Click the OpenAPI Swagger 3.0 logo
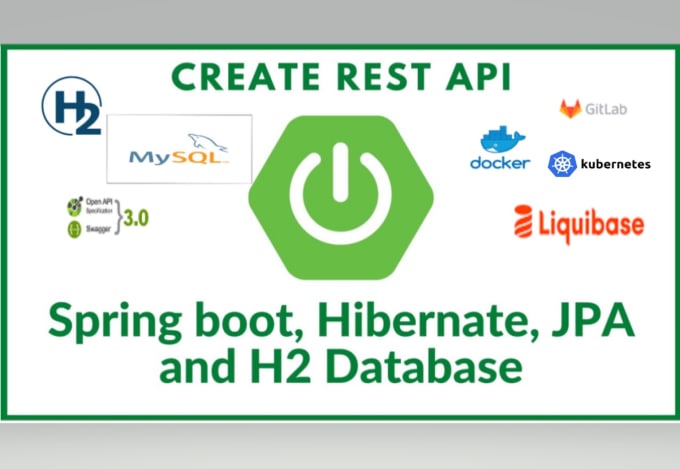Viewport: 680px width, 469px height. tap(108, 217)
